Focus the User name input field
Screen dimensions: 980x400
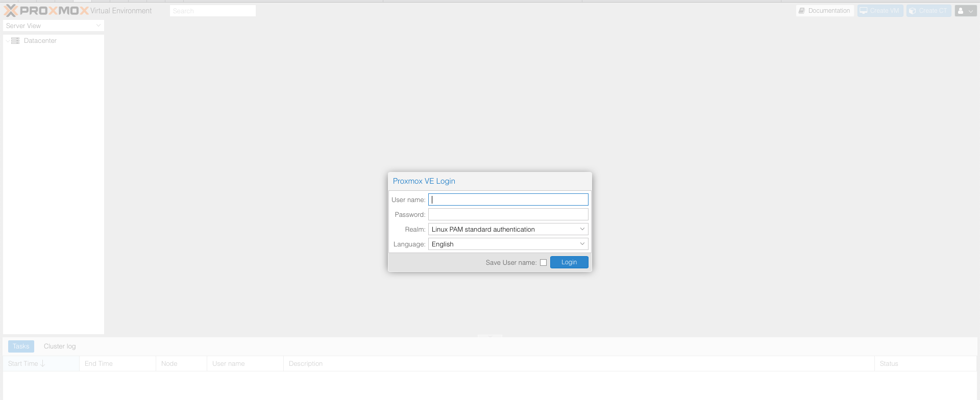tap(508, 200)
